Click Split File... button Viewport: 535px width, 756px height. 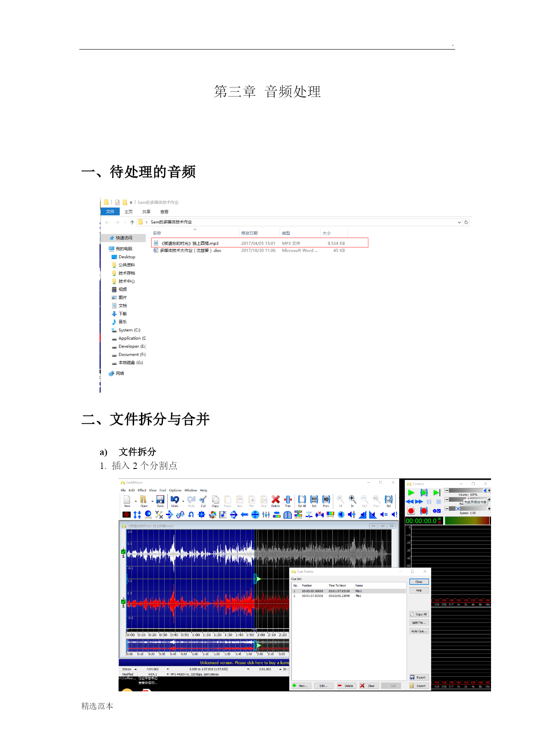pos(419,622)
